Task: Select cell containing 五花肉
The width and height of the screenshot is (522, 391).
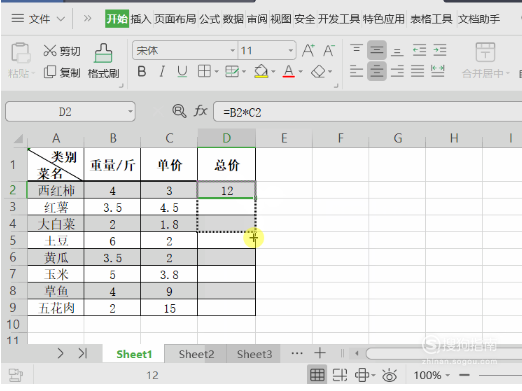Action: tap(56, 308)
